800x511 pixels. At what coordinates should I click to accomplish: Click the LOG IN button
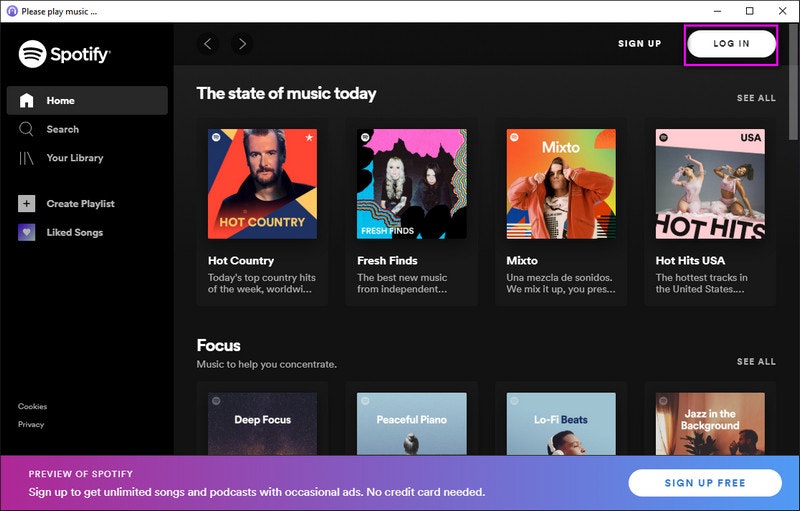(x=731, y=44)
